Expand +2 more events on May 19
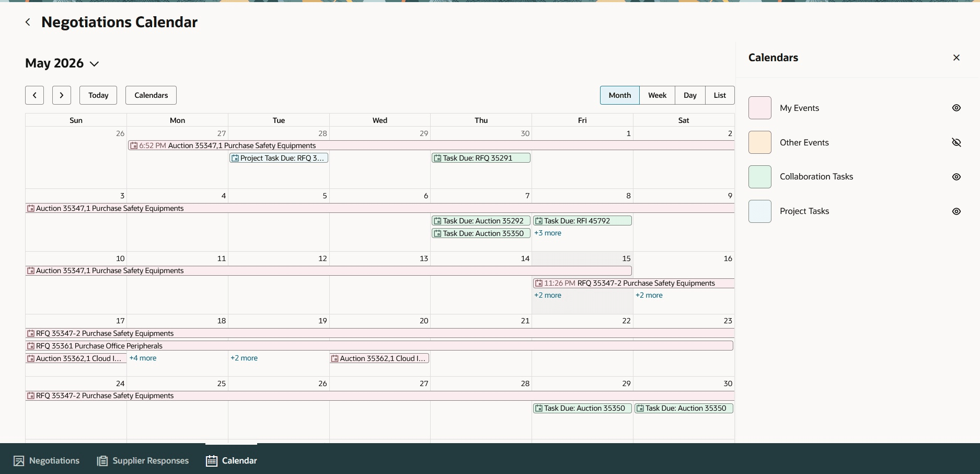 244,358
